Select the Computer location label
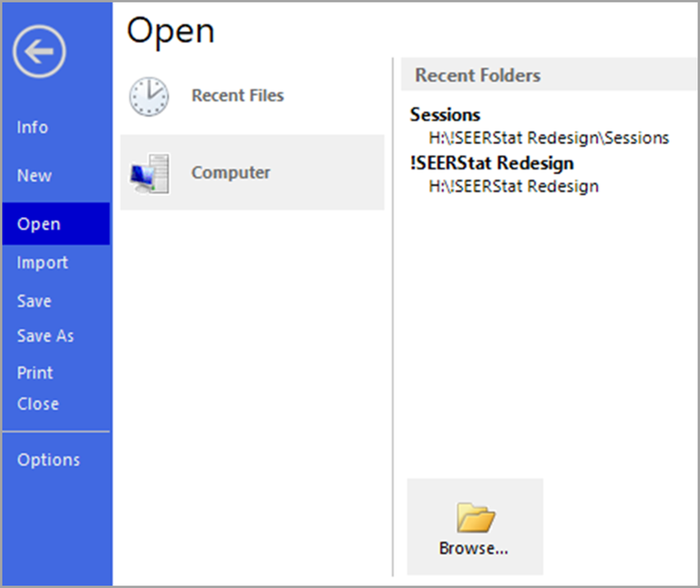Image resolution: width=700 pixels, height=588 pixels. [231, 173]
